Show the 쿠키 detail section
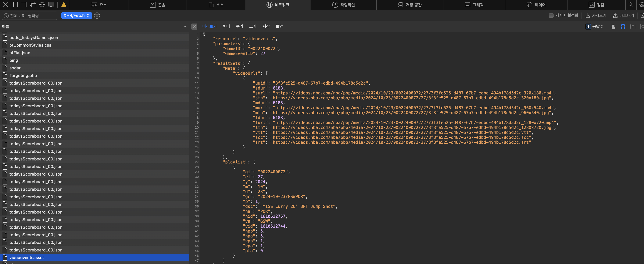The image size is (644, 264). [239, 26]
